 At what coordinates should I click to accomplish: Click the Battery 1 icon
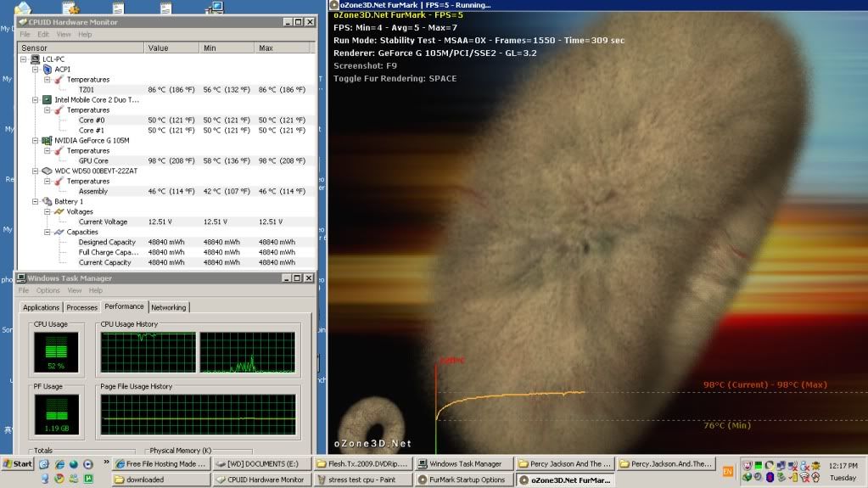(47, 202)
